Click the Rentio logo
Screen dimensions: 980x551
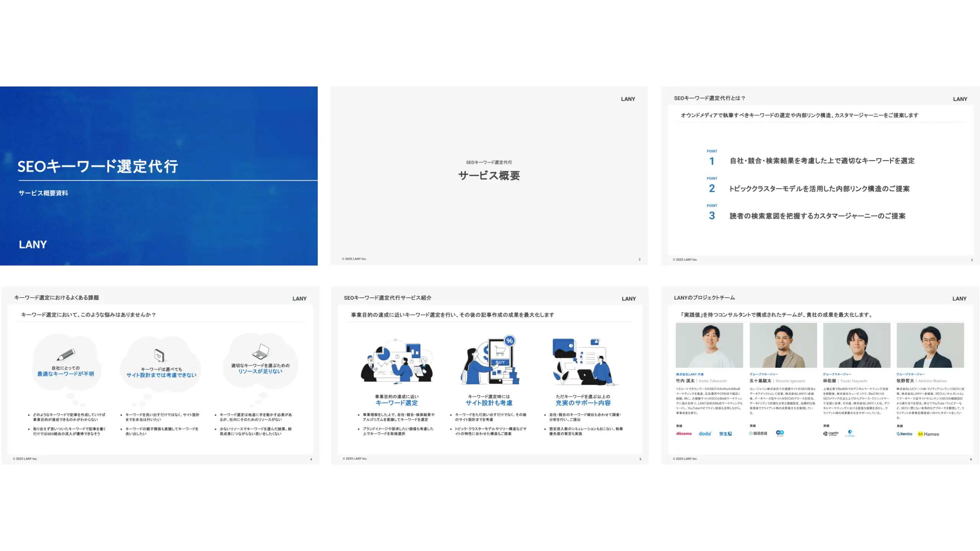tap(904, 434)
